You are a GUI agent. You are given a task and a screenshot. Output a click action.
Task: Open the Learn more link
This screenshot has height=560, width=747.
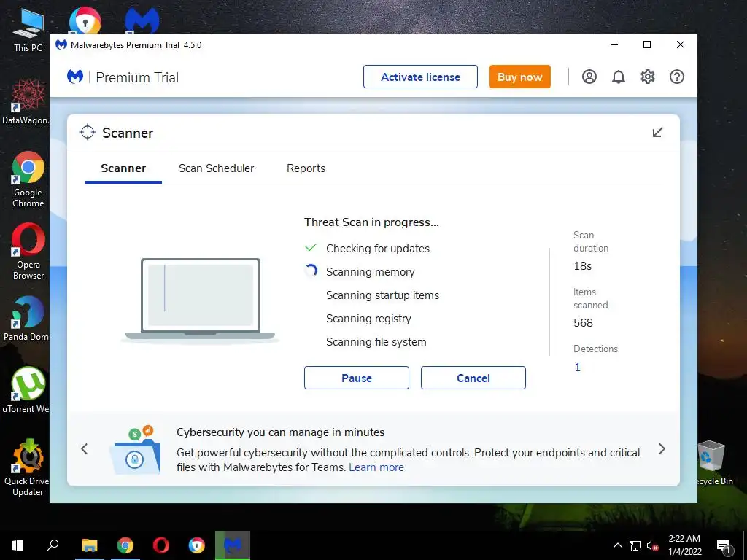(x=376, y=467)
